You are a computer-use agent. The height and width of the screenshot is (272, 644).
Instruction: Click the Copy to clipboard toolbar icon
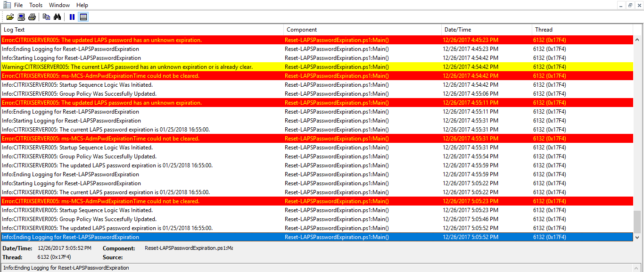(46, 17)
